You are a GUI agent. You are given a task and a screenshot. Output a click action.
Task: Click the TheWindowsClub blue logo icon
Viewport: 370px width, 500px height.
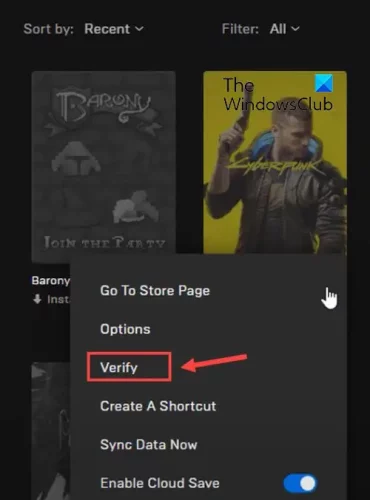[x=324, y=84]
